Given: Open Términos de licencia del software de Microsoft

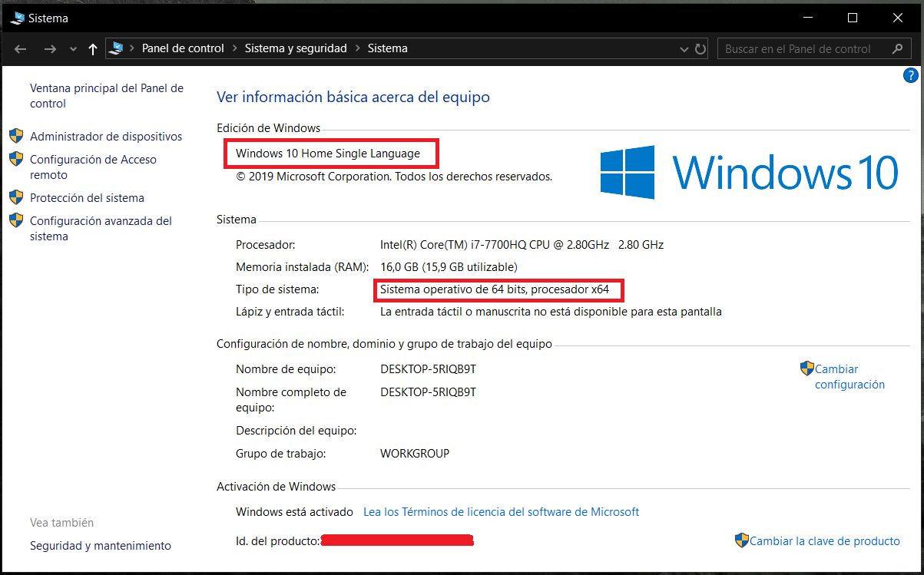Looking at the screenshot, I should [x=501, y=512].
